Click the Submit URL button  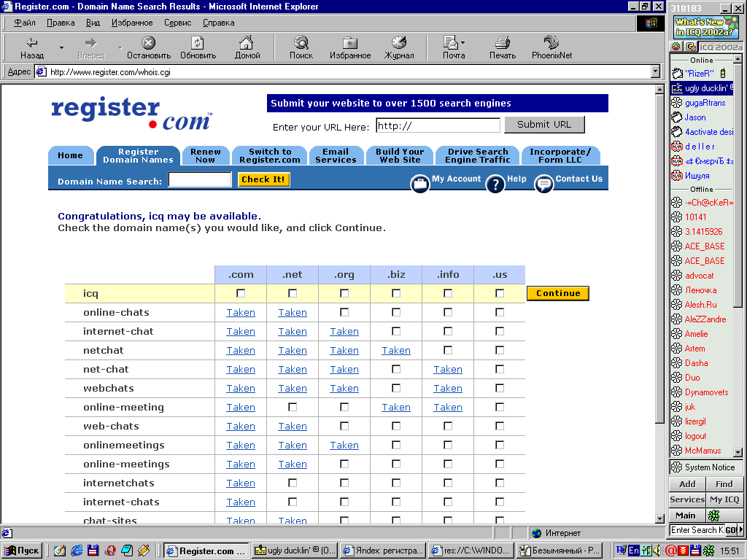pos(544,125)
